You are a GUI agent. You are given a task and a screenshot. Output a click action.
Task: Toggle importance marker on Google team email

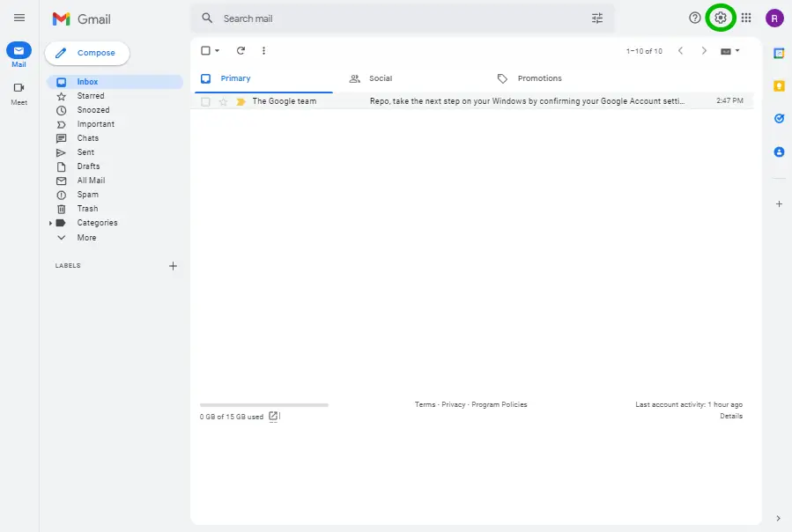click(x=241, y=101)
